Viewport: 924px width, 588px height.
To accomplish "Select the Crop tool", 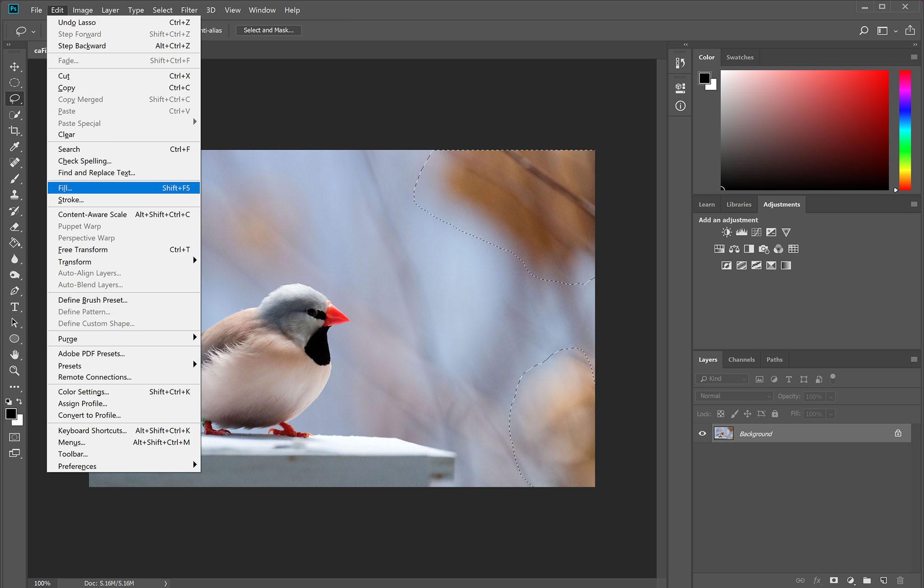I will 14,129.
